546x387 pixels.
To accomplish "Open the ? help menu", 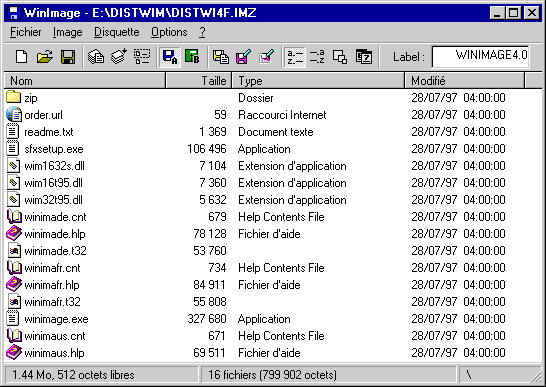I will tap(202, 32).
